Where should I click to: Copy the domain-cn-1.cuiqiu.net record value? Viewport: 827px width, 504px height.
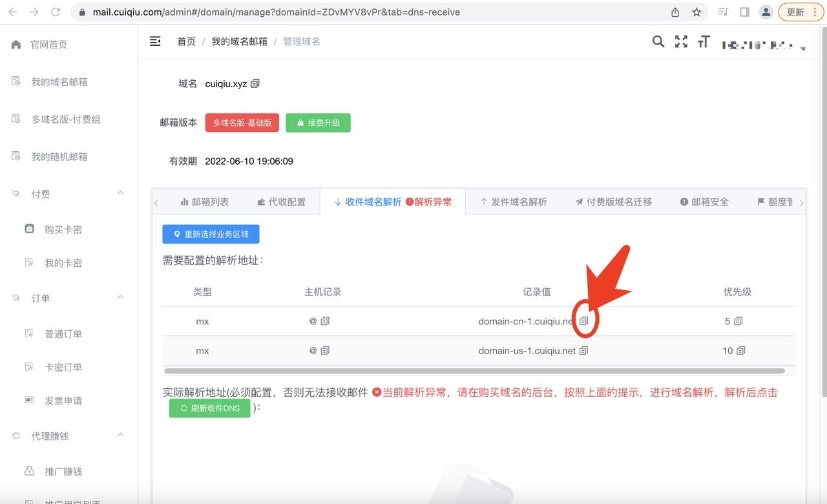[584, 321]
